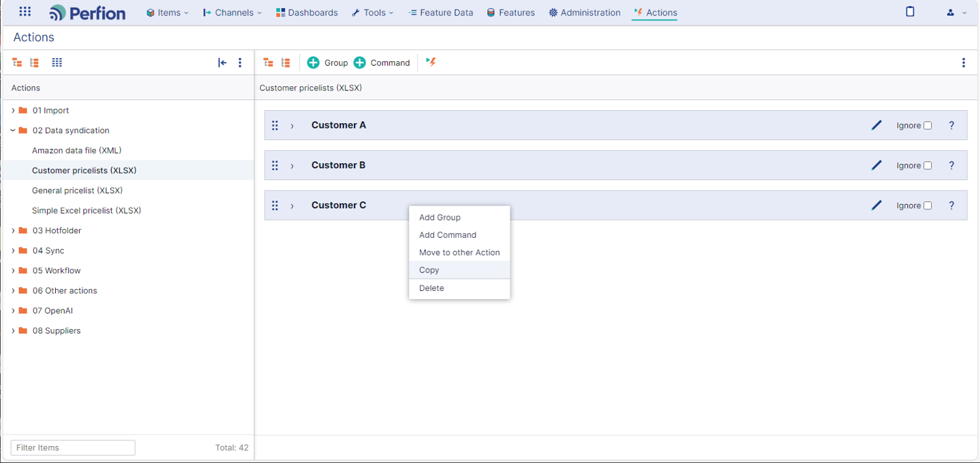
Task: Expand the 05 Workflow folder
Action: tap(13, 271)
